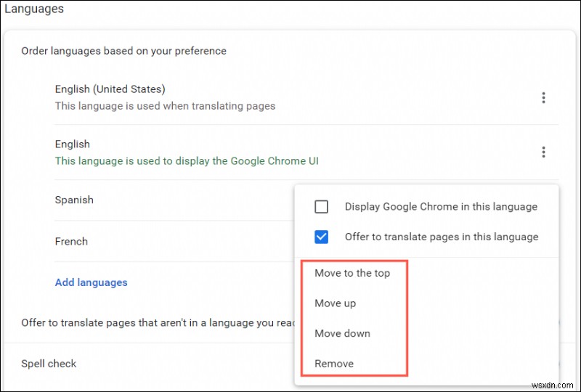Choose Move to the top
Image resolution: width=581 pixels, height=392 pixels.
[352, 273]
